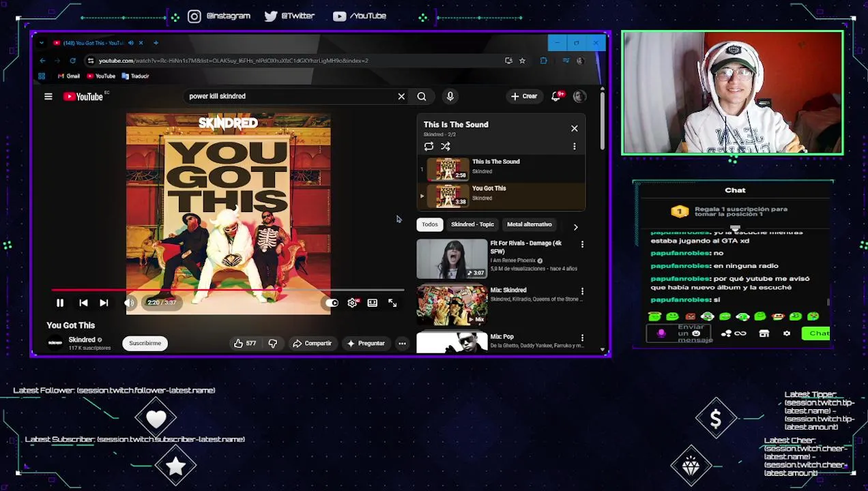Open the tab search dropdown arrow
The width and height of the screenshot is (868, 491).
pyautogui.click(x=41, y=43)
